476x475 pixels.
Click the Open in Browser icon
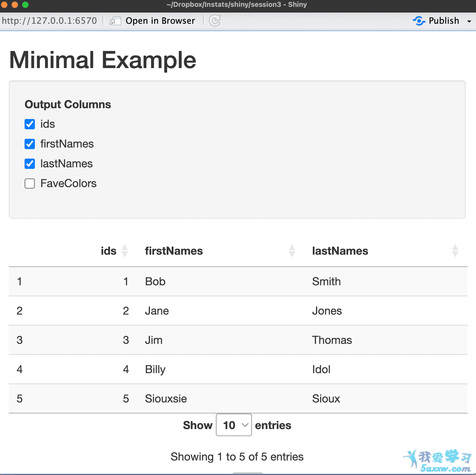115,21
